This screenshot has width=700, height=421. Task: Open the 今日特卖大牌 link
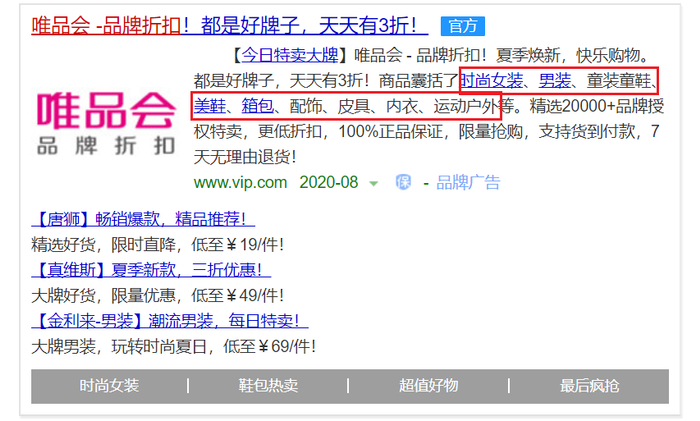tap(290, 55)
